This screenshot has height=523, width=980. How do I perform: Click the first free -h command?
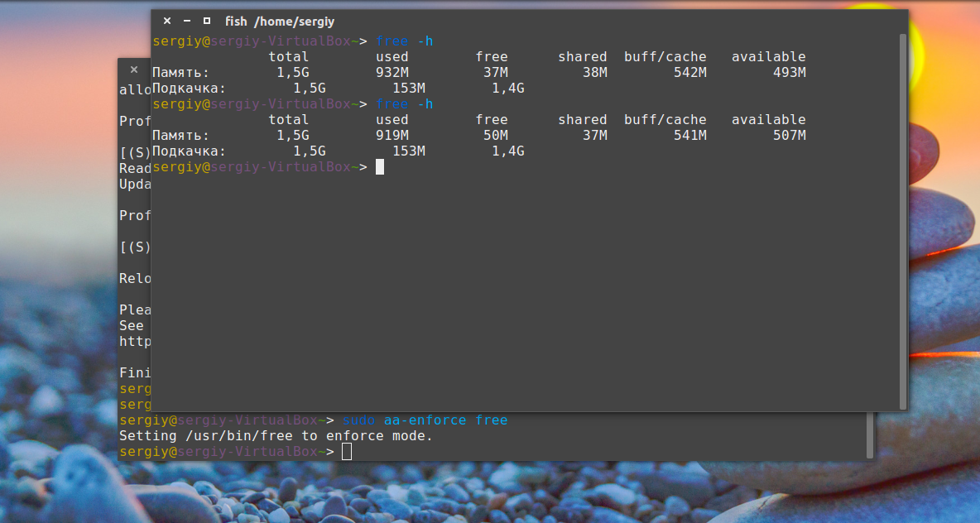point(405,41)
